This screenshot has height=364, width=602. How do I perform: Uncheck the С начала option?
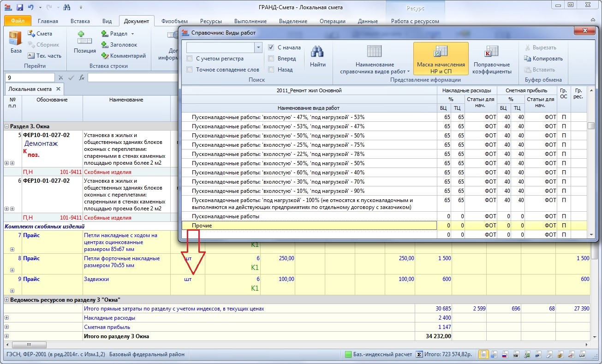[271, 48]
